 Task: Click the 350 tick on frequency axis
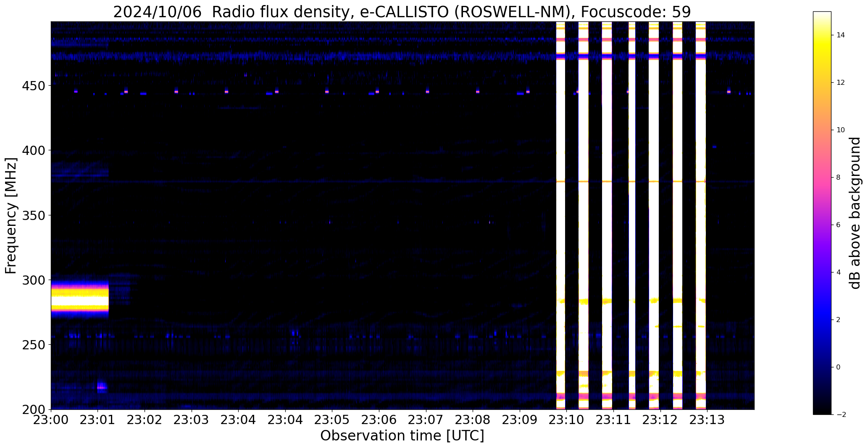34,215
